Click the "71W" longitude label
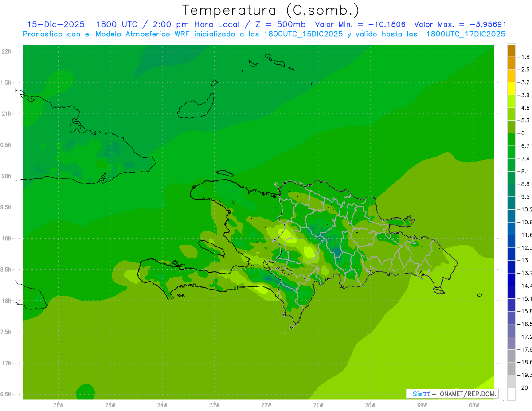The image size is (532, 411). click(318, 405)
